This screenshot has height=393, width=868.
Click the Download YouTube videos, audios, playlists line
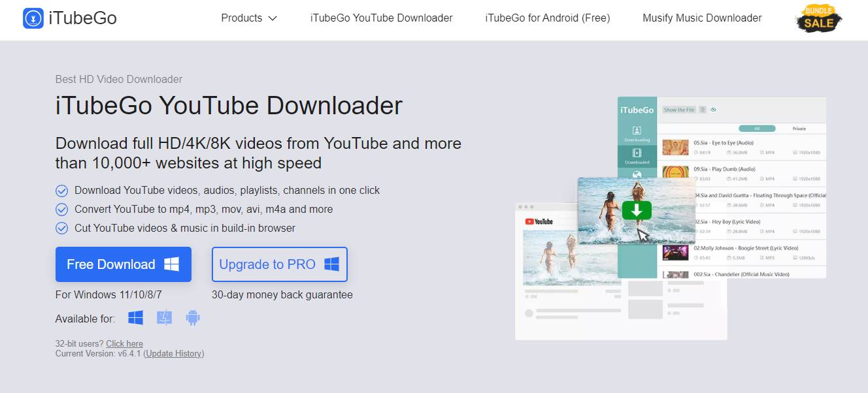227,191
